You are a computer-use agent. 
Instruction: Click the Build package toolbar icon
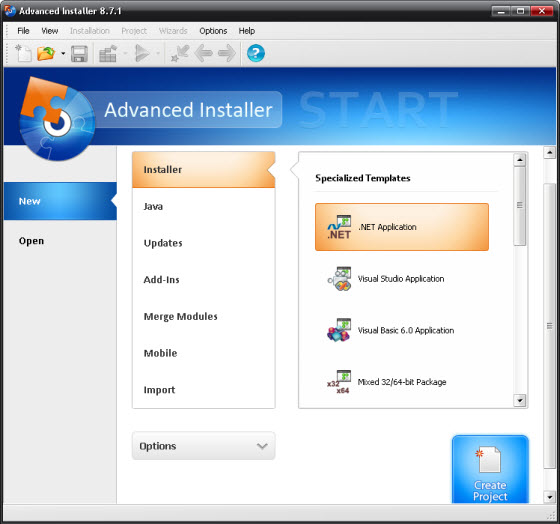tap(108, 54)
